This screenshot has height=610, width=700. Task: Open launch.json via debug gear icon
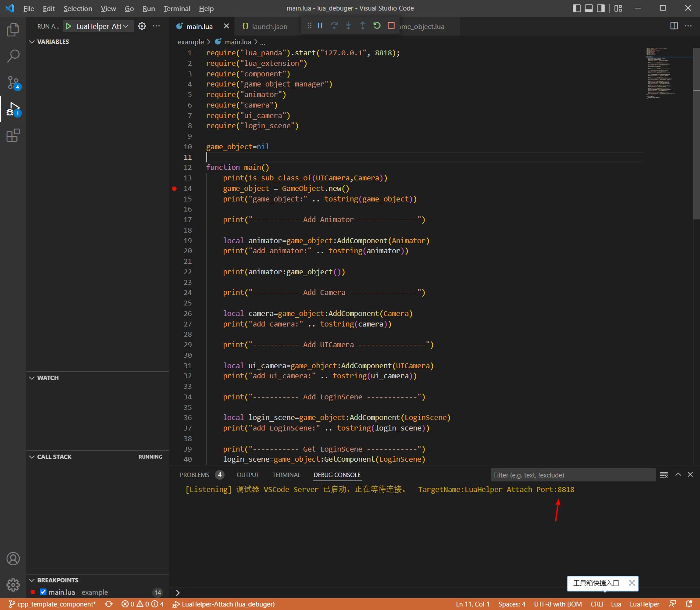[x=142, y=26]
